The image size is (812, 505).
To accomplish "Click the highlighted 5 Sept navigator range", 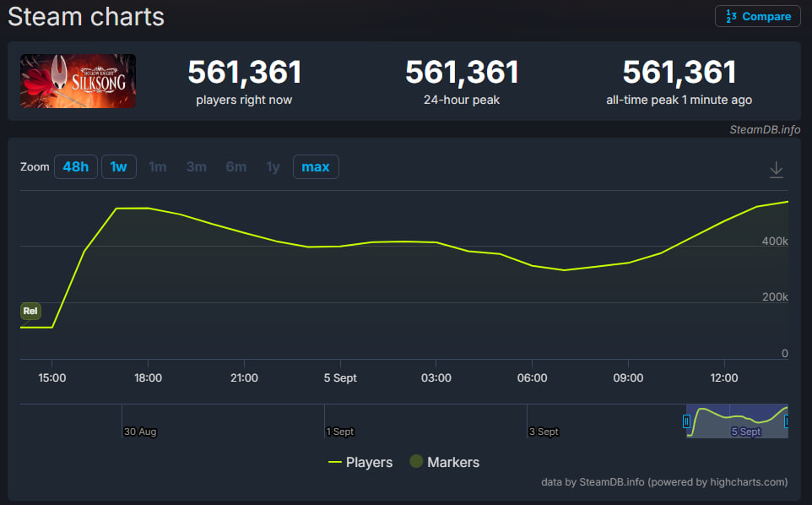I will (x=737, y=421).
